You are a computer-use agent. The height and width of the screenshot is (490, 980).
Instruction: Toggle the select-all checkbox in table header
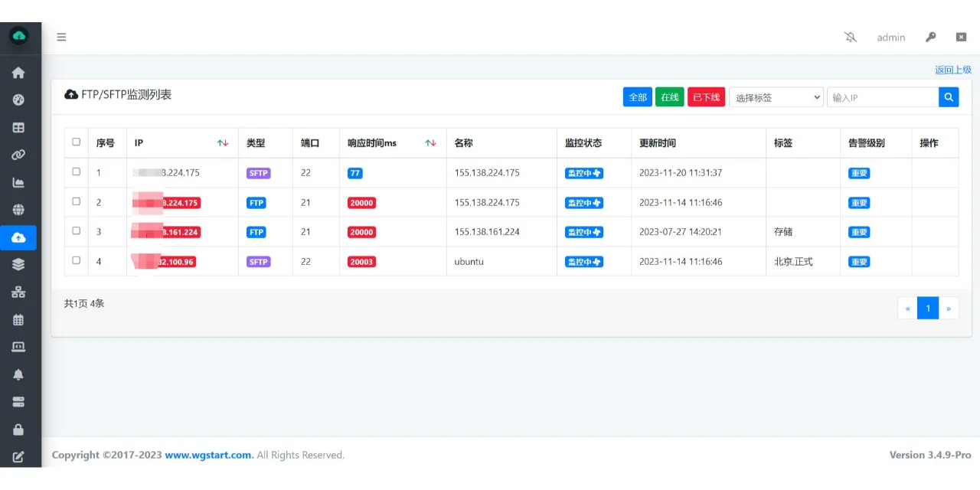(x=76, y=142)
